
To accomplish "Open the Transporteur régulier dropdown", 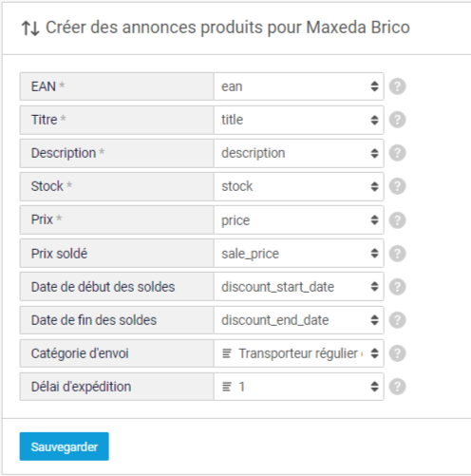I will pos(299,353).
